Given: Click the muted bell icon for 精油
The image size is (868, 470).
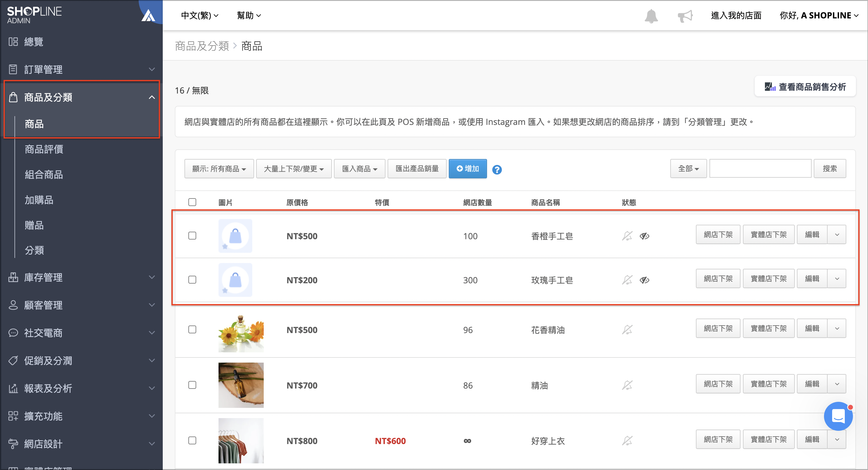Looking at the screenshot, I should pos(627,385).
